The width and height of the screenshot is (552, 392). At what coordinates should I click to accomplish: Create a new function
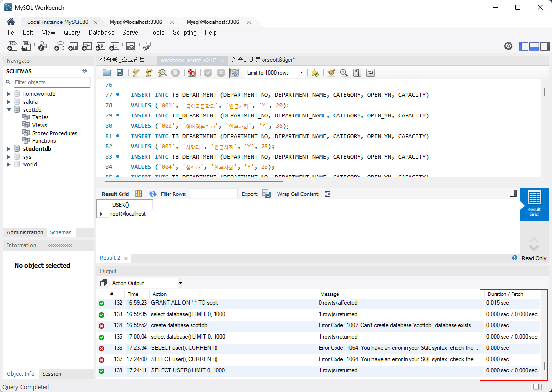tap(114, 46)
